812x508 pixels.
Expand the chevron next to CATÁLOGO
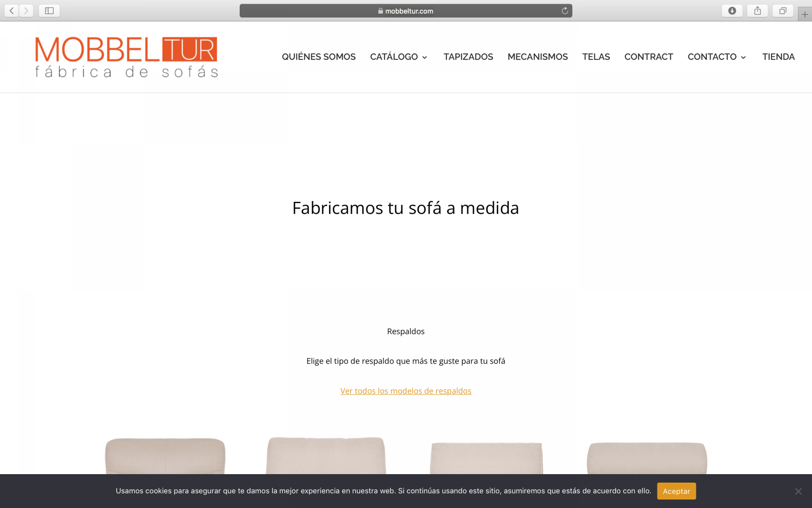tap(425, 57)
